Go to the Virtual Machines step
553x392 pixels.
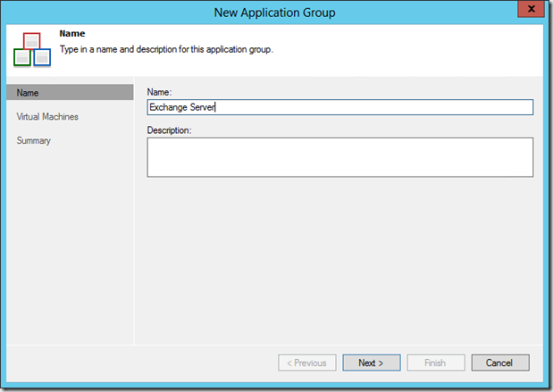tap(47, 117)
